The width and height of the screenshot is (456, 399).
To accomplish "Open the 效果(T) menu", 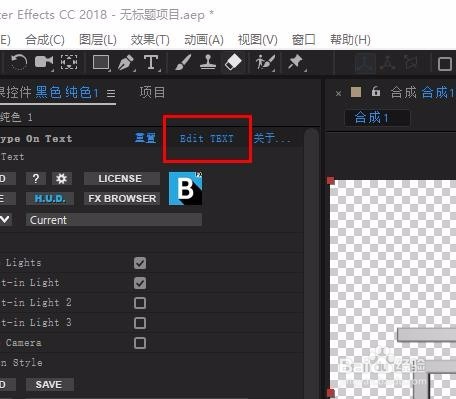I will [150, 40].
